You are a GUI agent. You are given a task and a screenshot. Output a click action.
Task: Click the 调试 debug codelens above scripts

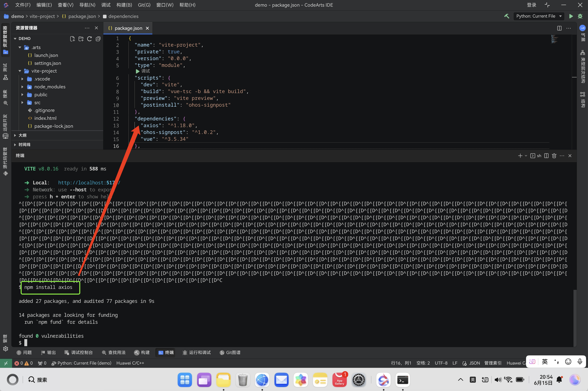click(x=143, y=71)
